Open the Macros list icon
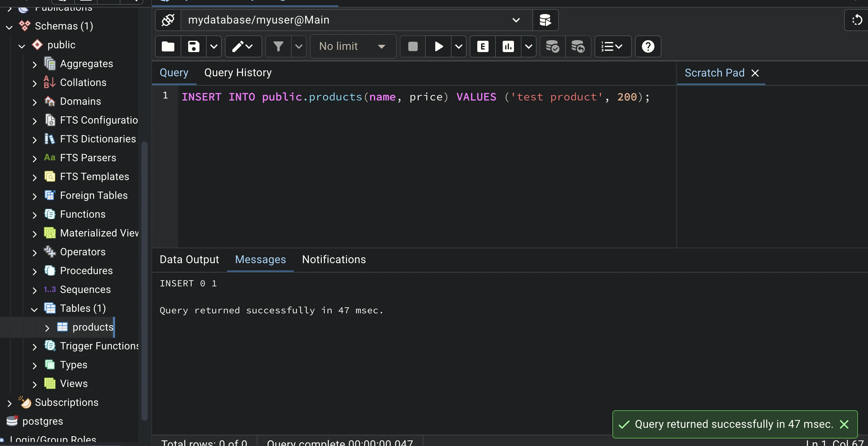 pyautogui.click(x=613, y=46)
